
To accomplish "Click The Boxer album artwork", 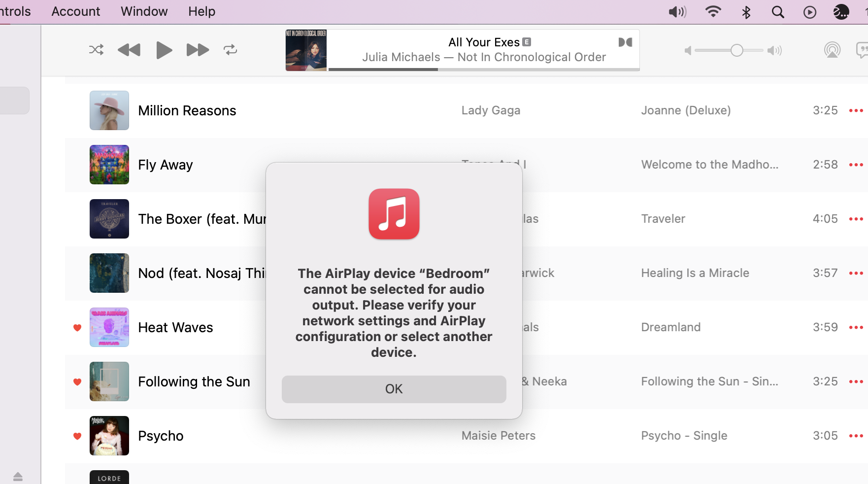I will click(109, 219).
